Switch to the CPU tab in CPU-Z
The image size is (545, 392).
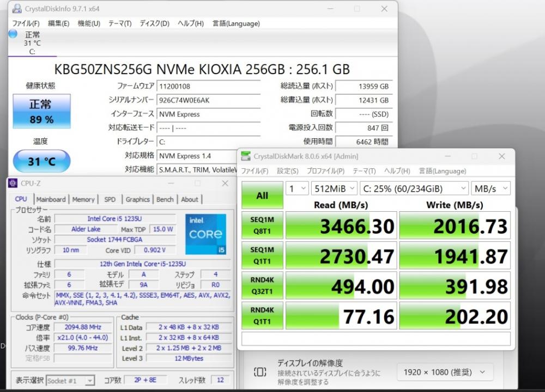pyautogui.click(x=21, y=199)
